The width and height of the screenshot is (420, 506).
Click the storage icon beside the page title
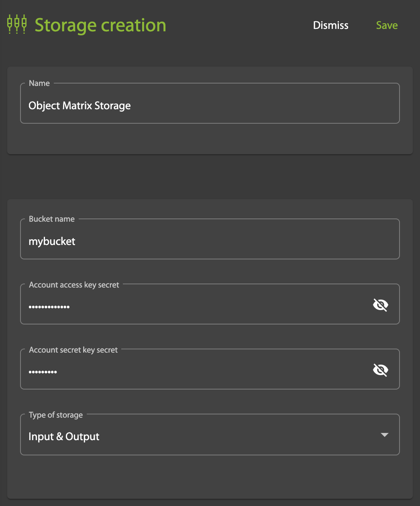click(x=17, y=24)
